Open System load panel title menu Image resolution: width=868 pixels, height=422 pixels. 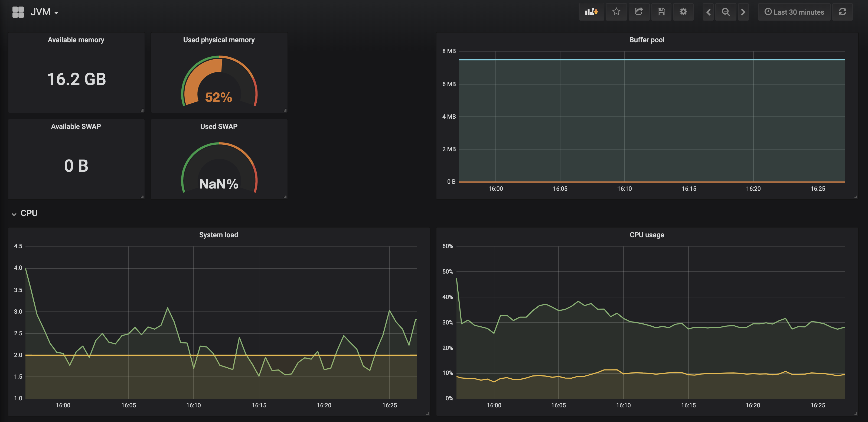tap(218, 235)
